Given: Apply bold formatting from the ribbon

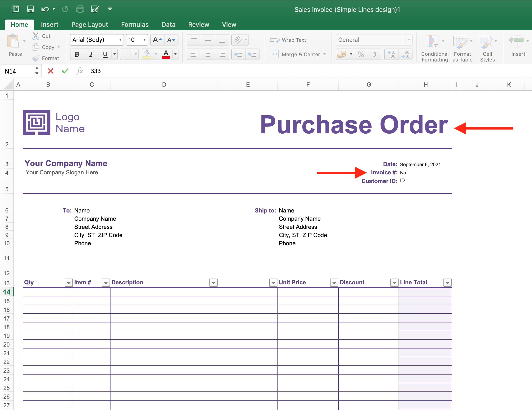Looking at the screenshot, I should (x=77, y=54).
